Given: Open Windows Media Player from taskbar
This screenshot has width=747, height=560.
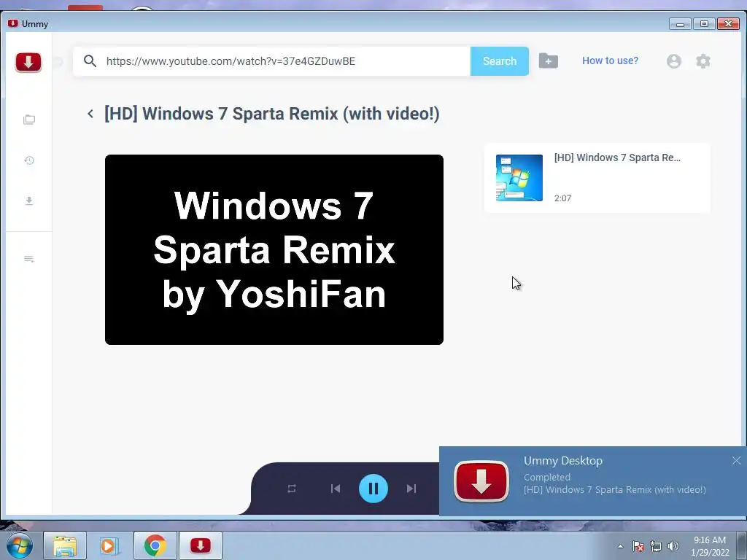Looking at the screenshot, I should click(109, 545).
